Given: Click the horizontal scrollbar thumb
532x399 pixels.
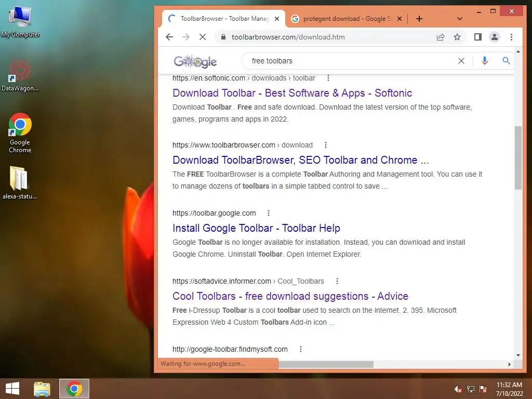Looking at the screenshot, I should point(326,364).
